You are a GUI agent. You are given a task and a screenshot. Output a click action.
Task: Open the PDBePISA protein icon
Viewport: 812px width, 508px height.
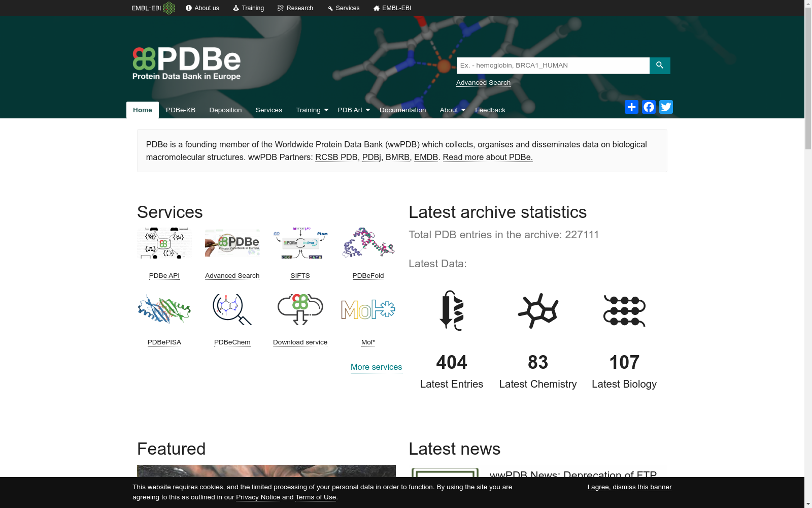click(x=164, y=309)
